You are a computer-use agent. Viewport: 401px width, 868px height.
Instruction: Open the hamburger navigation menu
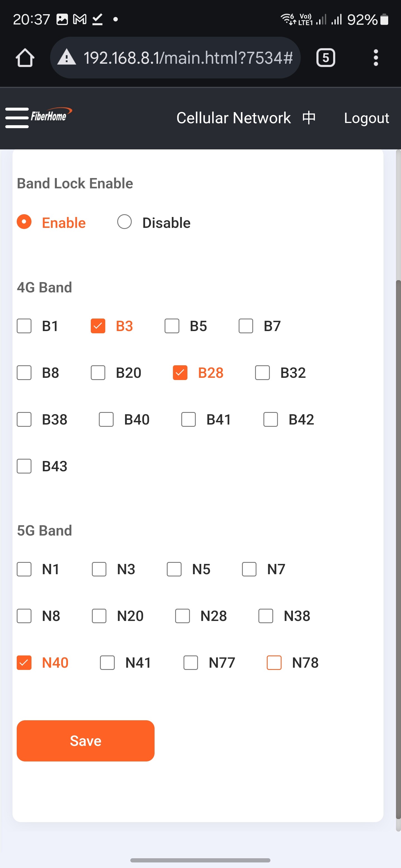(x=17, y=118)
